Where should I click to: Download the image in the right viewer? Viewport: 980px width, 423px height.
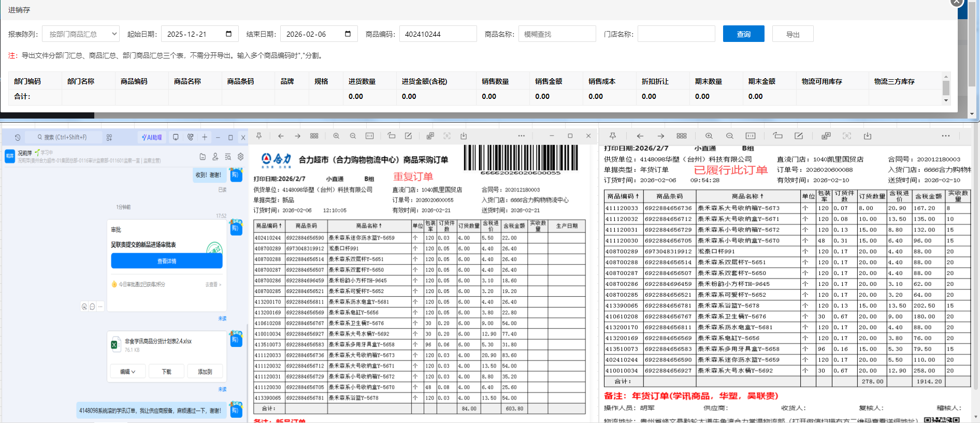pos(868,136)
